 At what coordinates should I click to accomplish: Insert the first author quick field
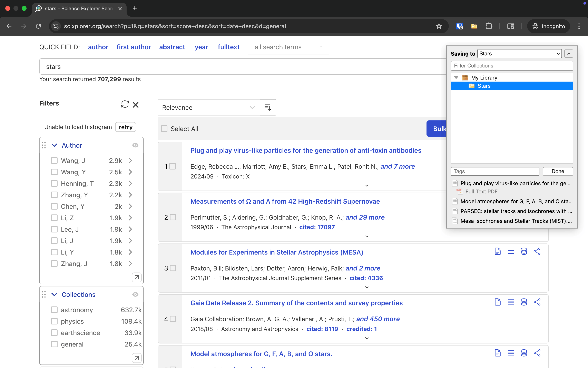134,47
